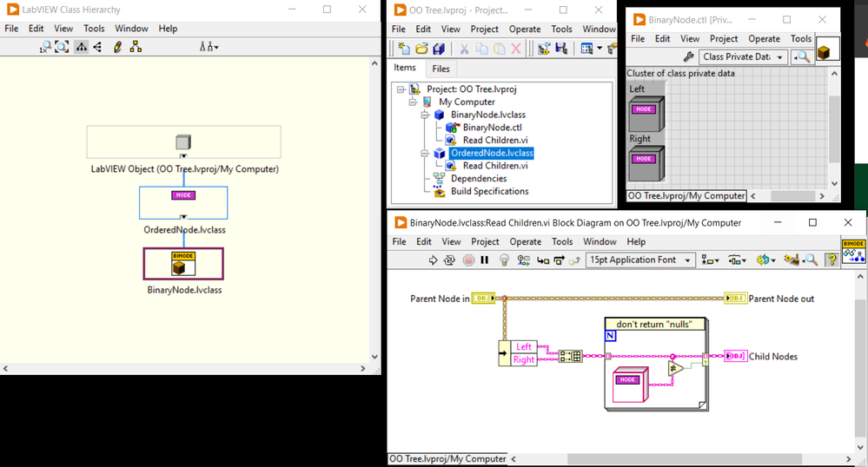
Task: Select Build Specifications in project tree
Action: (489, 191)
